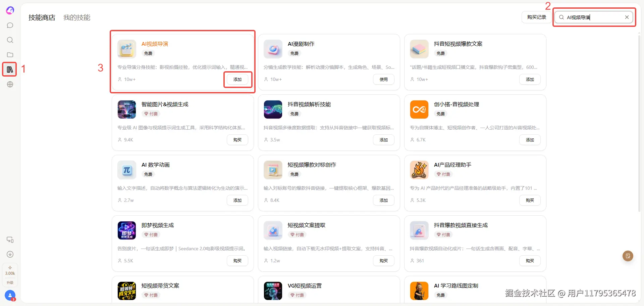The image size is (644, 306).
Task: Open the AI 学习路线图定制 title
Action: click(456, 286)
